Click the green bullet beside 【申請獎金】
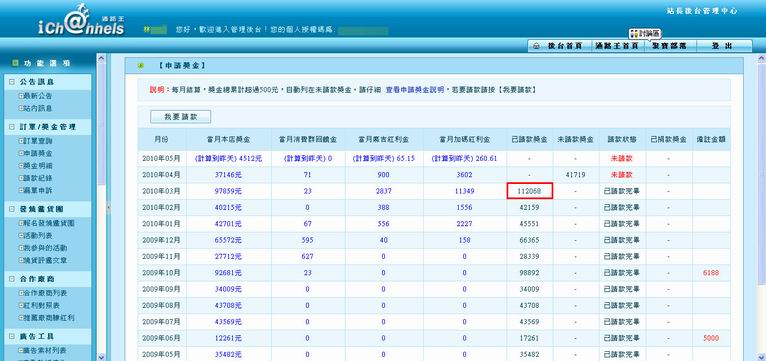 141,65
